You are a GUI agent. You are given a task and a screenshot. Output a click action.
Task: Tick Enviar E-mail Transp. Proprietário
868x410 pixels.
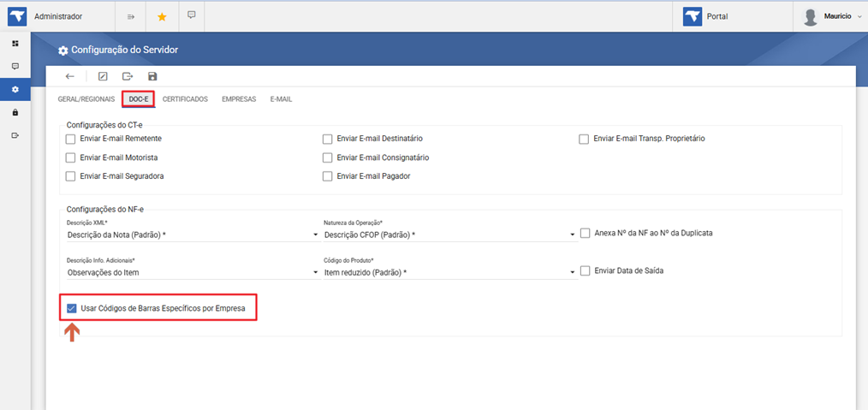(584, 139)
